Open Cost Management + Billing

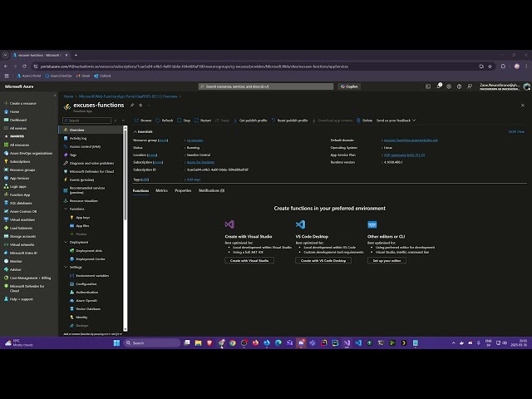coord(27,278)
